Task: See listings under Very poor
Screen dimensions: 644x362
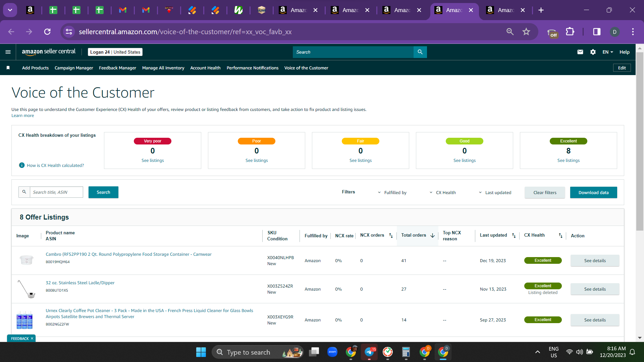Action: point(153,161)
